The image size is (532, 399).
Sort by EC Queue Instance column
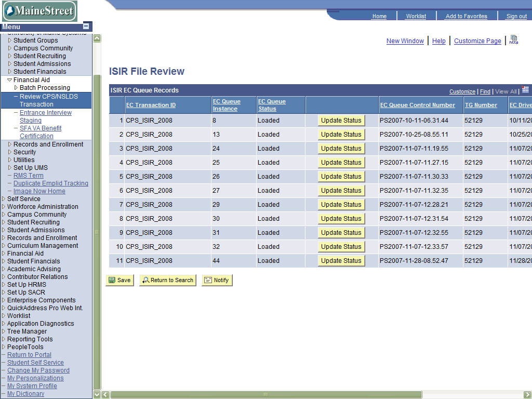[x=227, y=105]
